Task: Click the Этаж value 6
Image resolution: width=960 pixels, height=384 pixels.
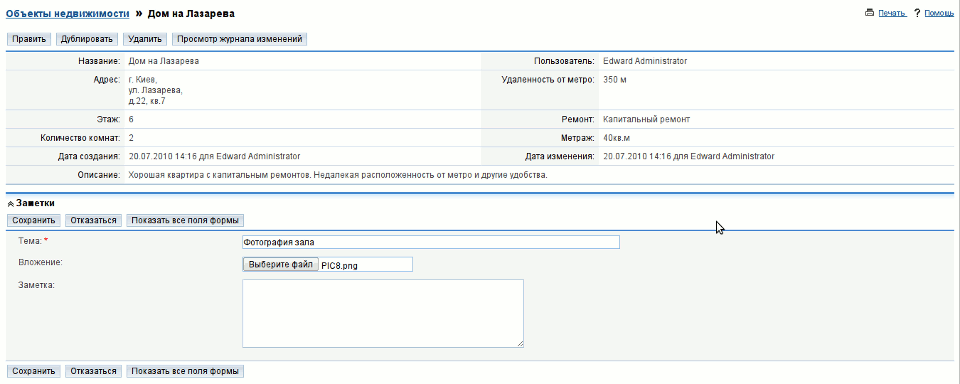Action: (x=131, y=119)
